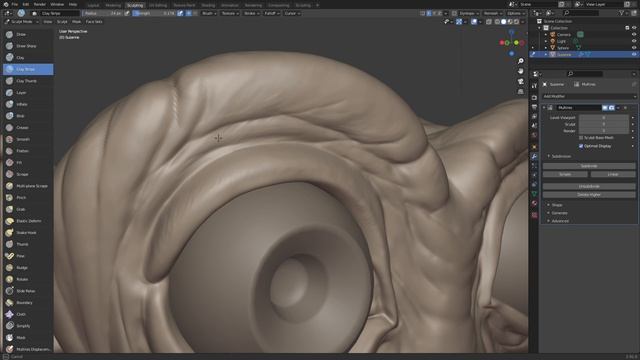The height and width of the screenshot is (360, 640).
Task: Select the Nudge brush
Action: pyautogui.click(x=28, y=268)
